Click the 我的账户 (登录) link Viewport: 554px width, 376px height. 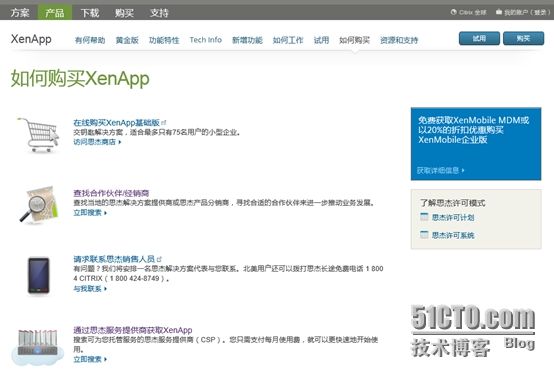[x=527, y=12]
